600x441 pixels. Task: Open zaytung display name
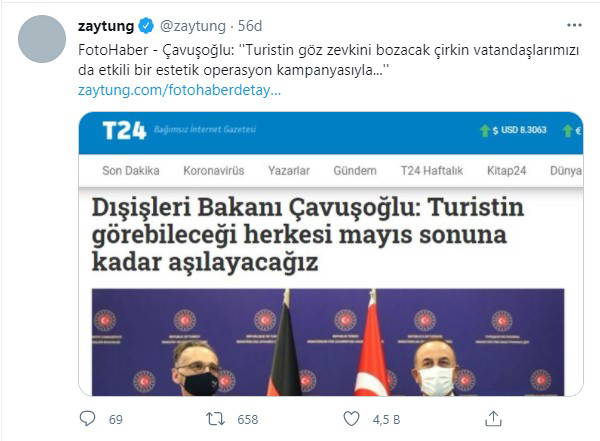[x=106, y=26]
